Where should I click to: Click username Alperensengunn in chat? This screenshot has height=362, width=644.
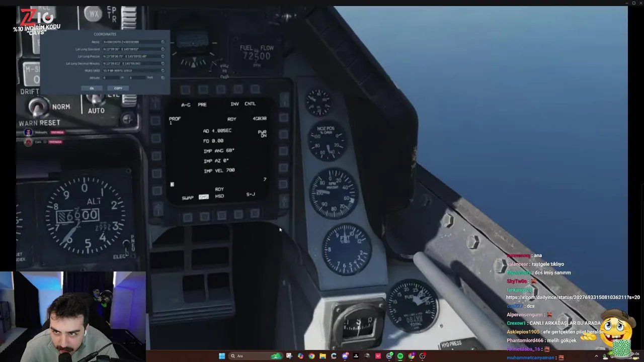526,315
